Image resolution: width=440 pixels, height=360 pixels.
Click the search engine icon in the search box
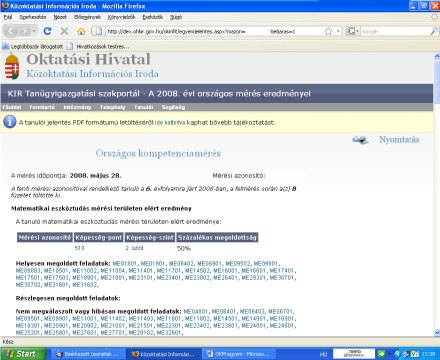pos(351,31)
